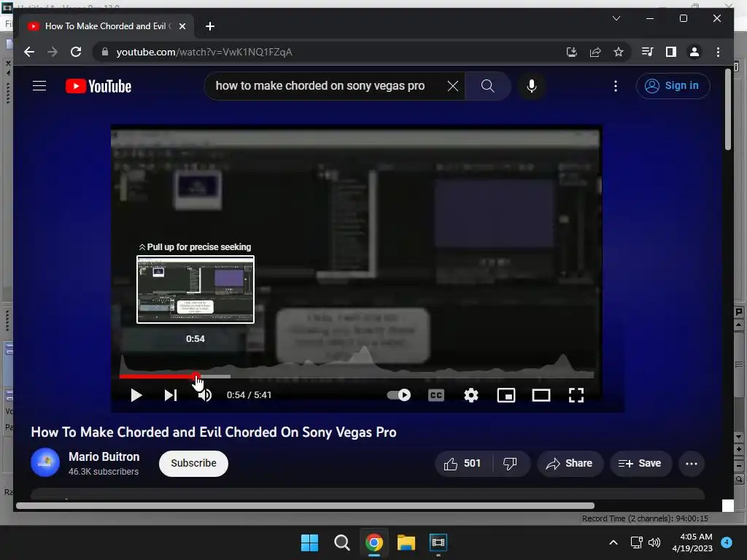
Task: Dislike the video
Action: click(510, 463)
